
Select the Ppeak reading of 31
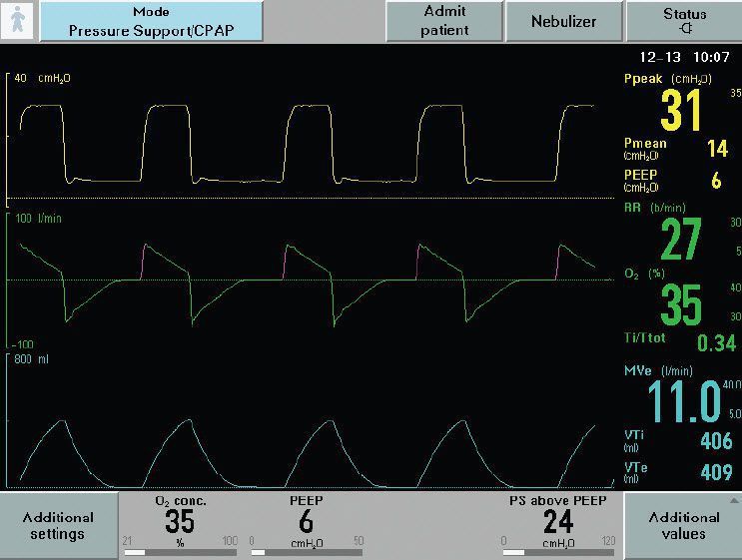click(682, 110)
